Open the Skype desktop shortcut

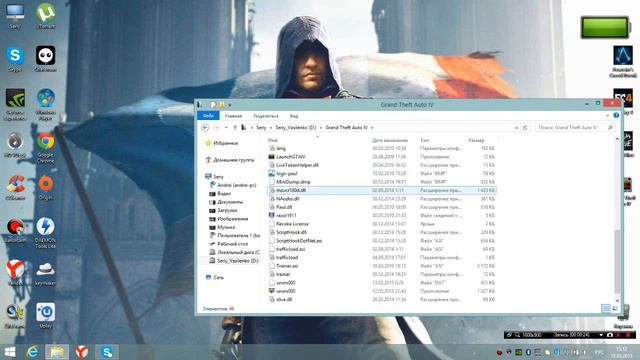coord(15,59)
